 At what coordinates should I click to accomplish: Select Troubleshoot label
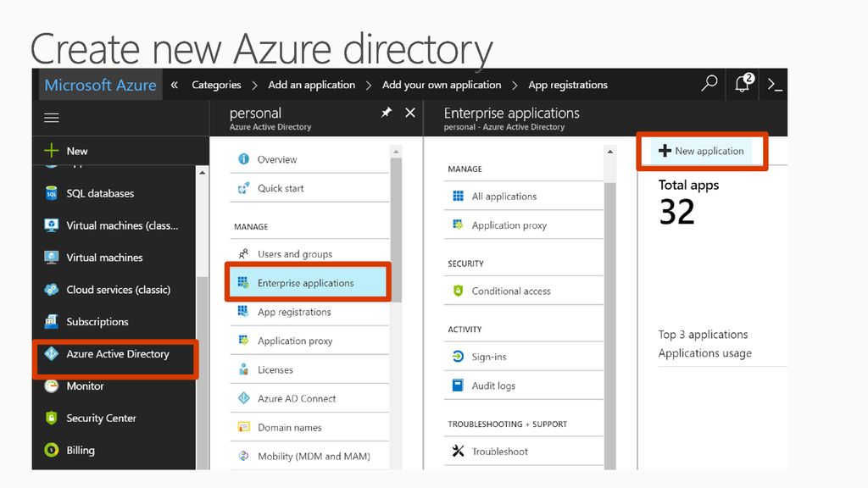(500, 452)
